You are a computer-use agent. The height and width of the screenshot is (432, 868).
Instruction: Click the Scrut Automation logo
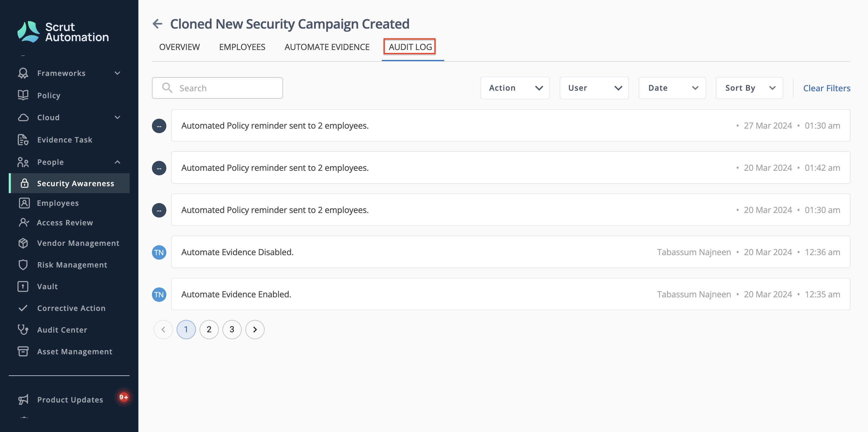63,32
